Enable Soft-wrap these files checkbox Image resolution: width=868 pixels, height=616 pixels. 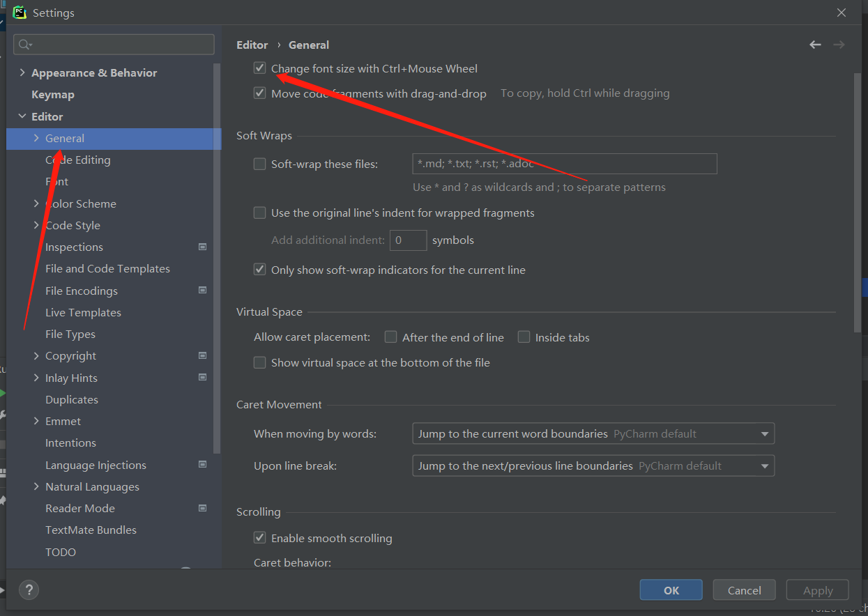[x=260, y=164]
